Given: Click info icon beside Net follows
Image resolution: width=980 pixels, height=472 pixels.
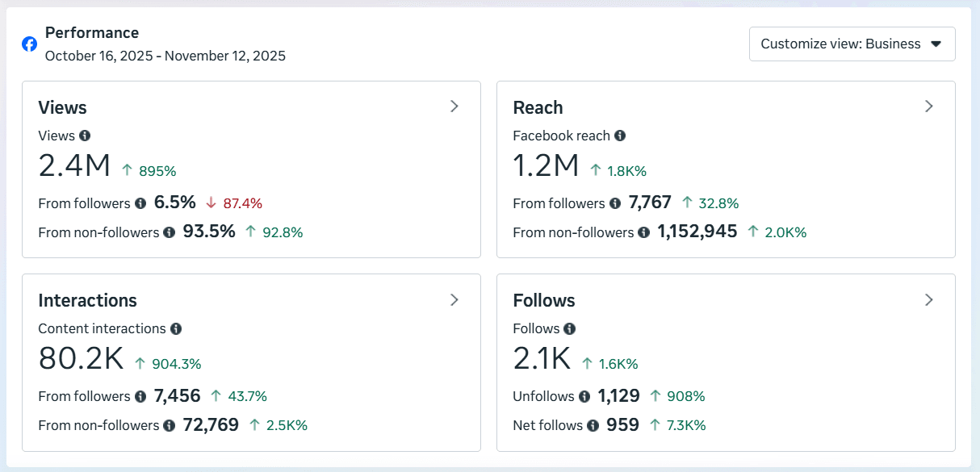Looking at the screenshot, I should coord(593,425).
